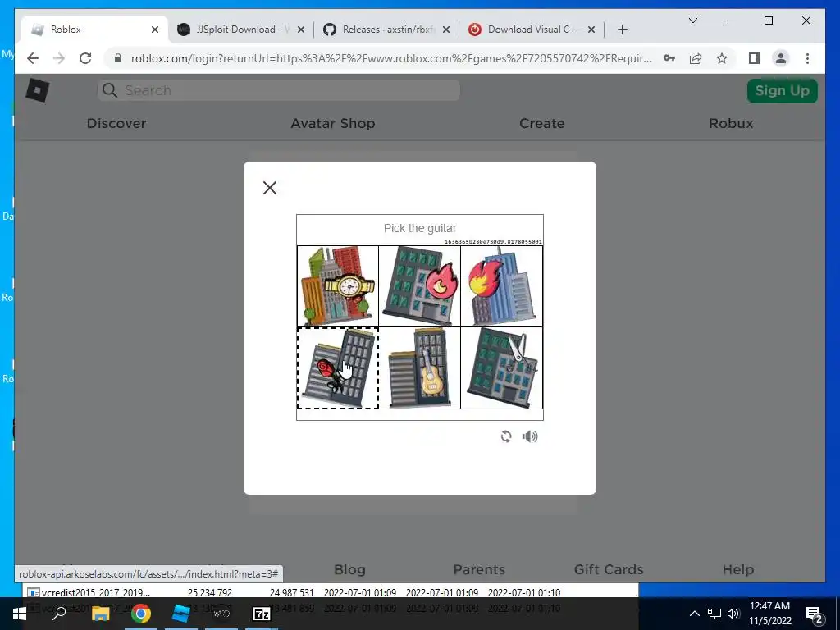
Task: Switch to the Download Visual C++ tab
Action: [x=532, y=30]
